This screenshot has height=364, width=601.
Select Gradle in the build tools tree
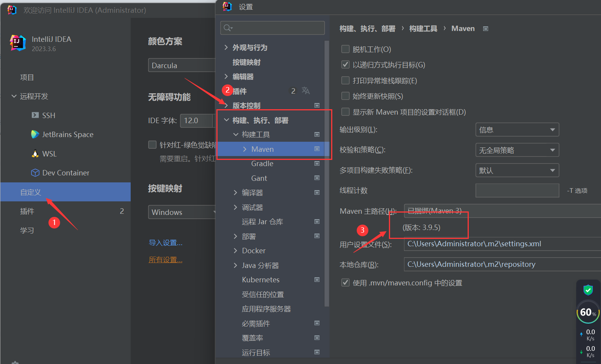[x=262, y=163]
